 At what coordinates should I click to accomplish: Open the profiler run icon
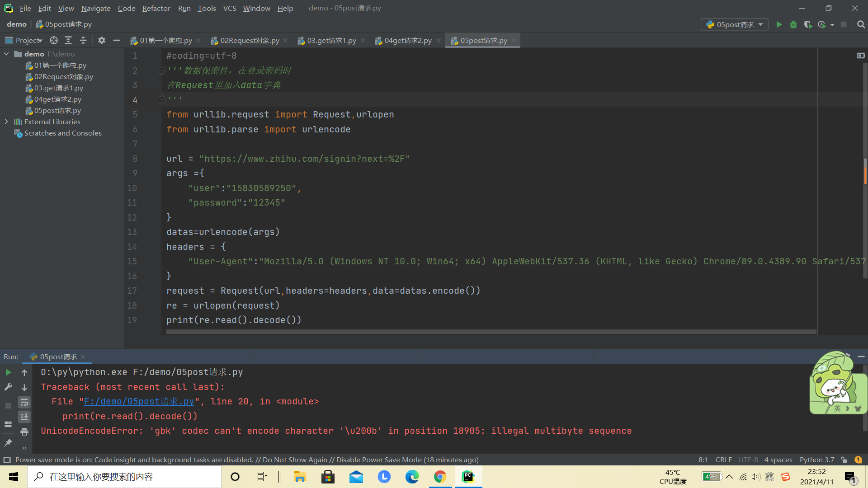click(x=822, y=24)
